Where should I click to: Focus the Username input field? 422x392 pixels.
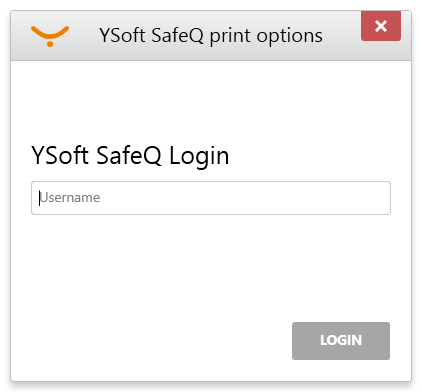tap(211, 198)
